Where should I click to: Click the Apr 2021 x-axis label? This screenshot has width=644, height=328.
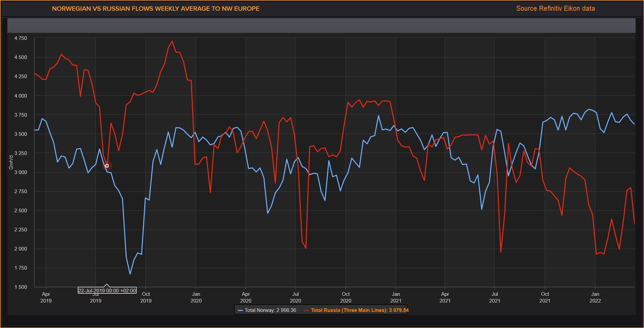445,297
